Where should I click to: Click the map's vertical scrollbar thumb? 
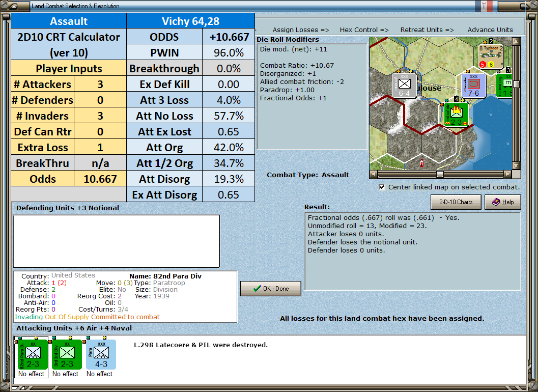[516, 84]
